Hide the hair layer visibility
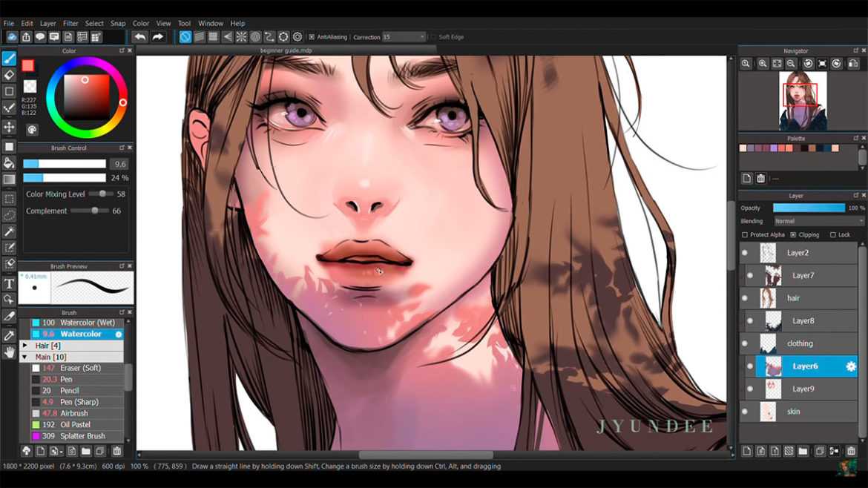The image size is (868, 488). point(745,298)
